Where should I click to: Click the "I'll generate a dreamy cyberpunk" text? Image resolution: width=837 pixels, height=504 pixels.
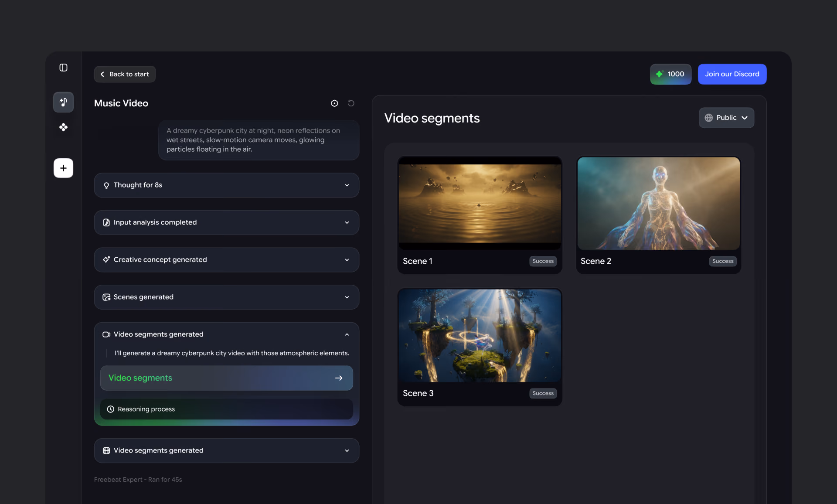pos(232,353)
